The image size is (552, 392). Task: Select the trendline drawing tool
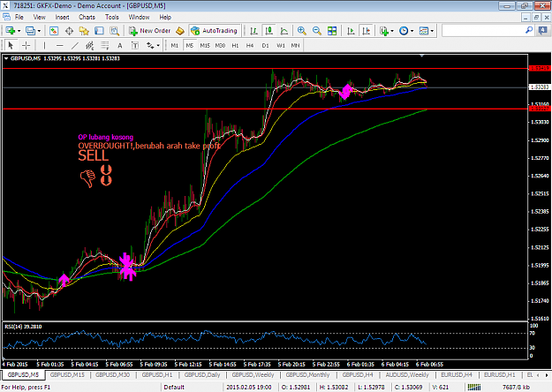75,45
